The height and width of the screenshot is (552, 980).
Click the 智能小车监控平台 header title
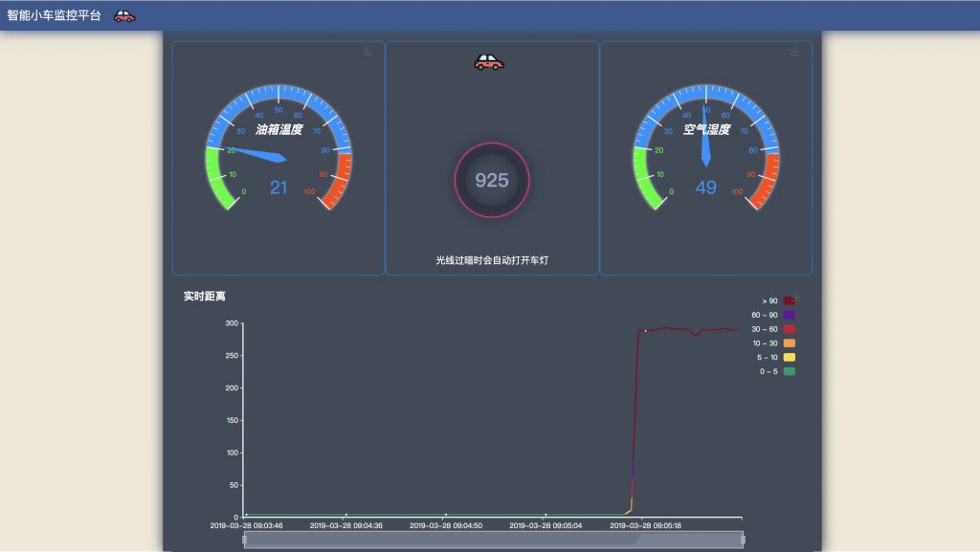point(54,15)
